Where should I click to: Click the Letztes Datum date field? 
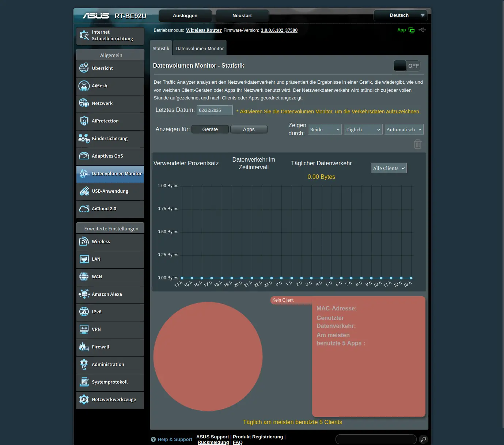click(215, 110)
